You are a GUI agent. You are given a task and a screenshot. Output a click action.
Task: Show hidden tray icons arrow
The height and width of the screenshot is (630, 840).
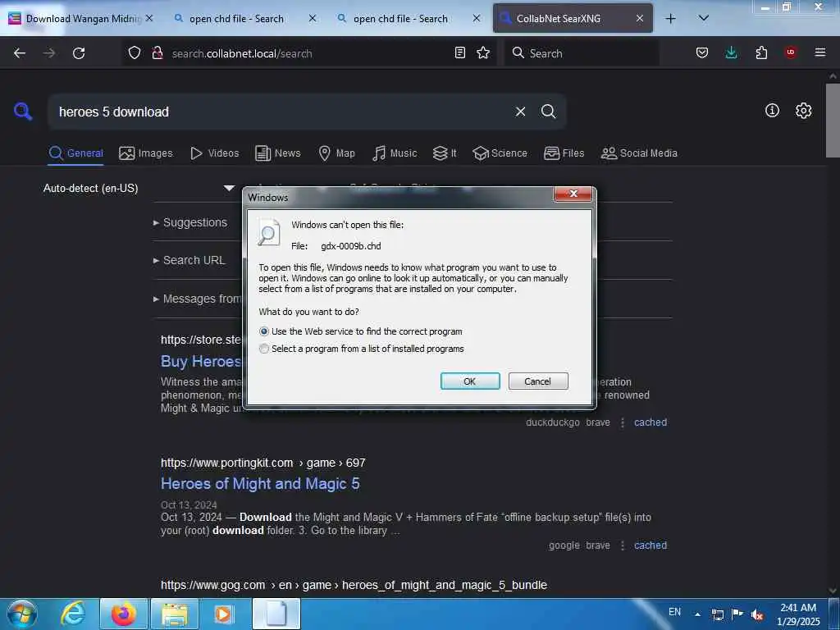click(x=697, y=614)
